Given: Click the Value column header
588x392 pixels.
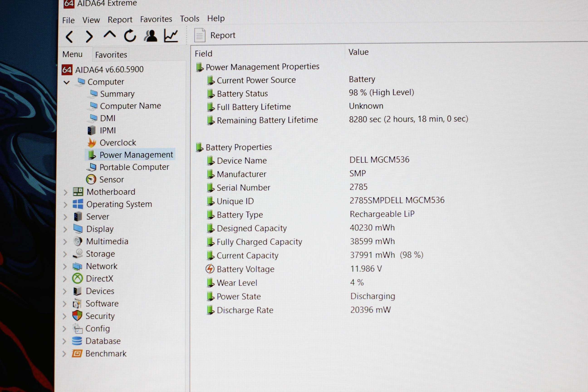Looking at the screenshot, I should point(358,52).
